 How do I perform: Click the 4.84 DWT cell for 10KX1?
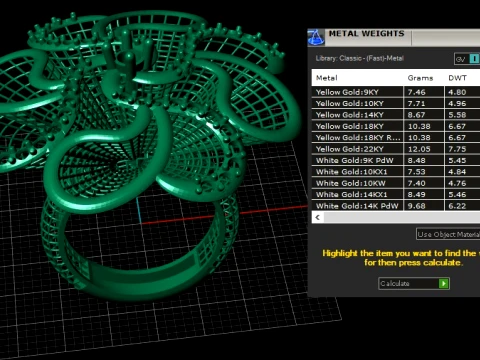pyautogui.click(x=462, y=172)
